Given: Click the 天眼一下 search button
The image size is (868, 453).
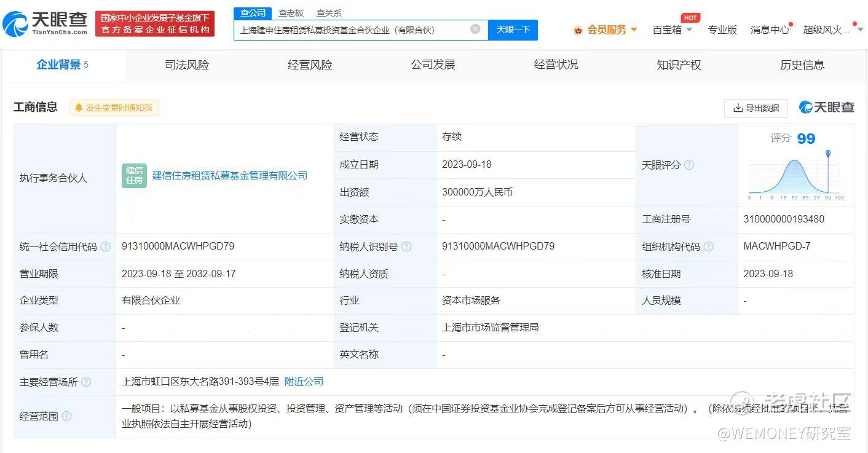Looking at the screenshot, I should click(513, 30).
